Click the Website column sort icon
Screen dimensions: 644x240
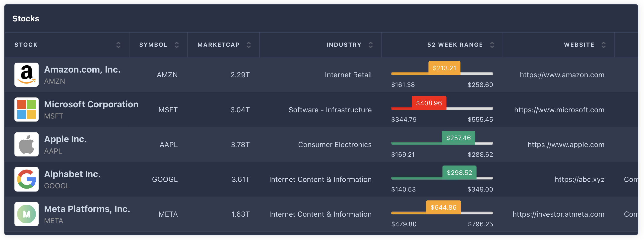[603, 45]
